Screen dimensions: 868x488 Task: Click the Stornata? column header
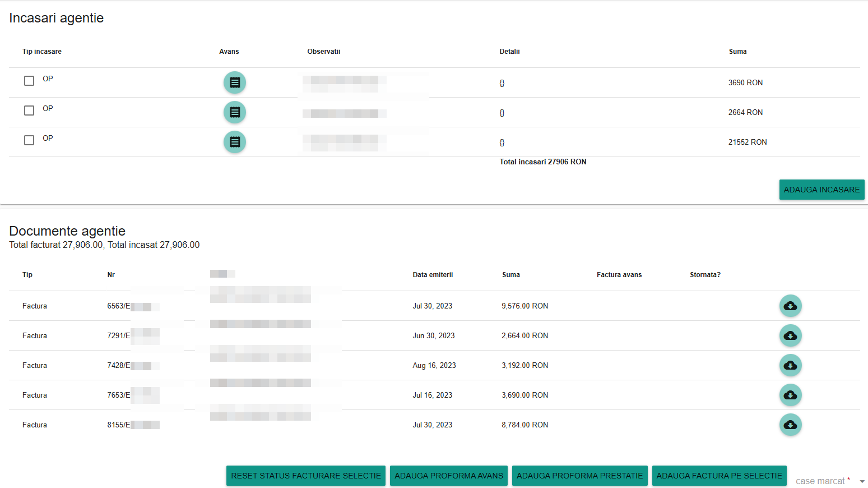[705, 275]
